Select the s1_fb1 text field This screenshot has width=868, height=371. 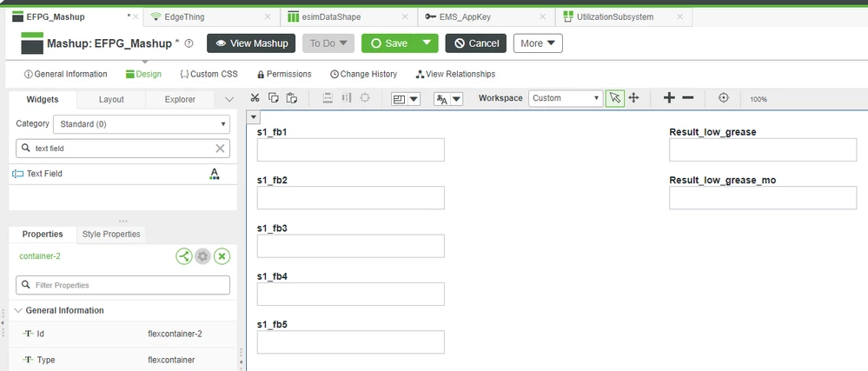click(x=350, y=149)
